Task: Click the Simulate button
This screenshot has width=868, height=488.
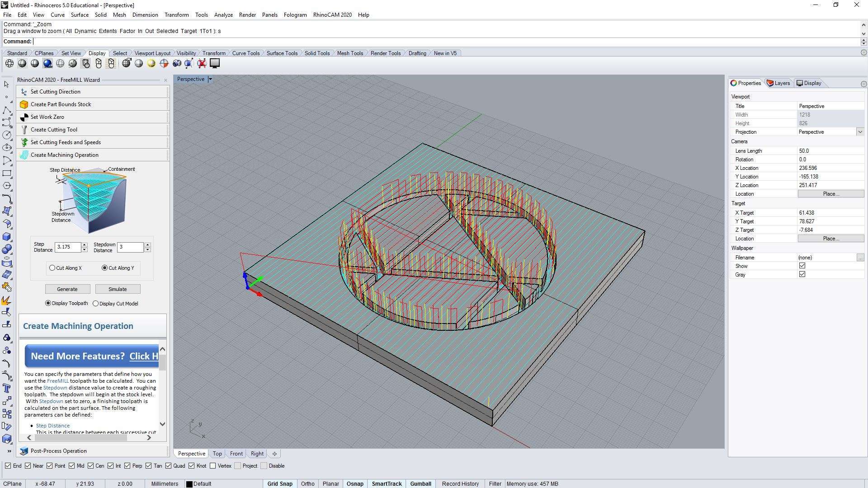Action: [x=118, y=289]
